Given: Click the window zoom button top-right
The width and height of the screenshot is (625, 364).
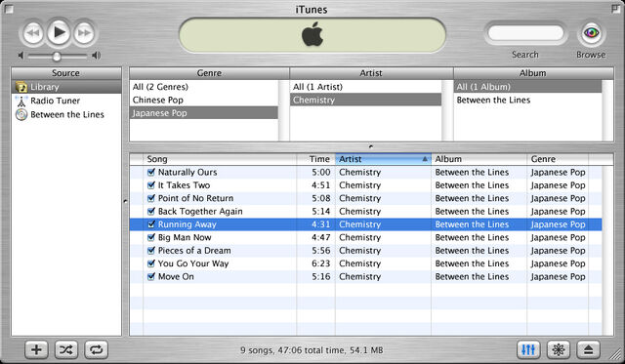Looking at the screenshot, I should point(616,9).
